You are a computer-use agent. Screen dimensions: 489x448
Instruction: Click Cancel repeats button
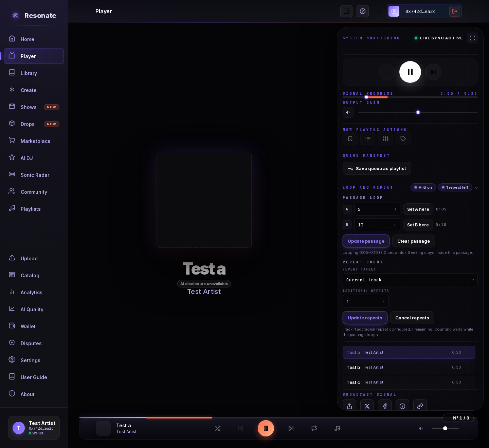(x=412, y=318)
